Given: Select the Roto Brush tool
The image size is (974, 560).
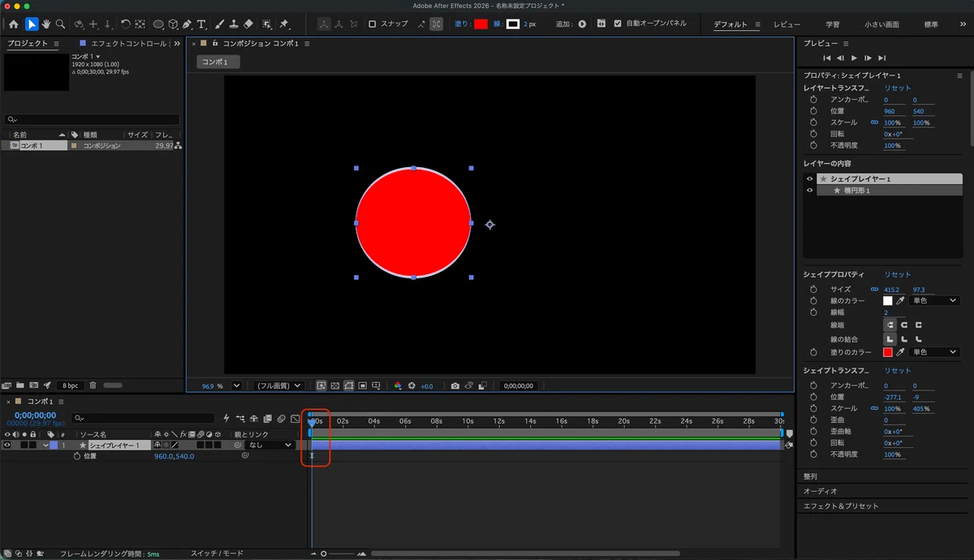Looking at the screenshot, I should pos(267,24).
